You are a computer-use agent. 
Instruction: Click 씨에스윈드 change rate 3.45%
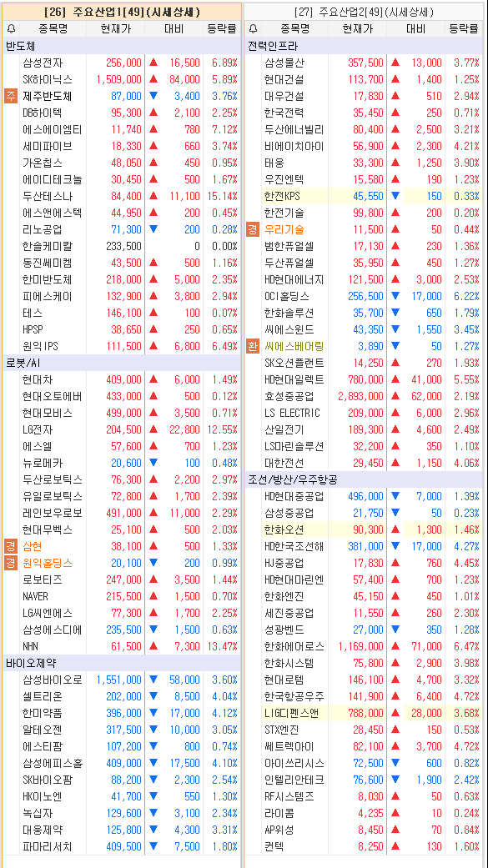[x=465, y=330]
